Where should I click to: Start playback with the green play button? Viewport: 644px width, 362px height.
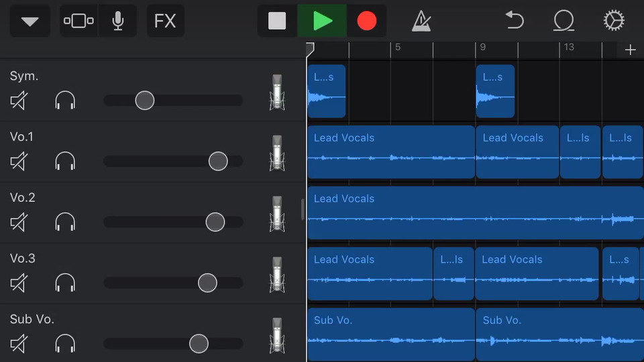[x=322, y=21]
